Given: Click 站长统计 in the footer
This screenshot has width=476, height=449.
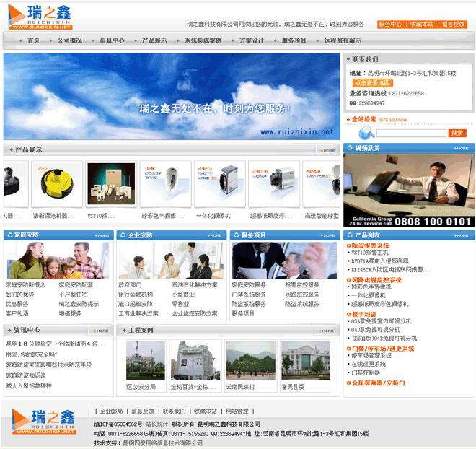Looking at the screenshot, I should pyautogui.click(x=157, y=424).
